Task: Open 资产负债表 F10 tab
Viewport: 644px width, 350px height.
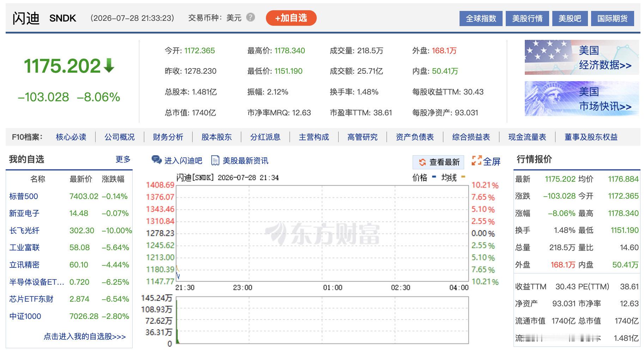Action: [415, 137]
